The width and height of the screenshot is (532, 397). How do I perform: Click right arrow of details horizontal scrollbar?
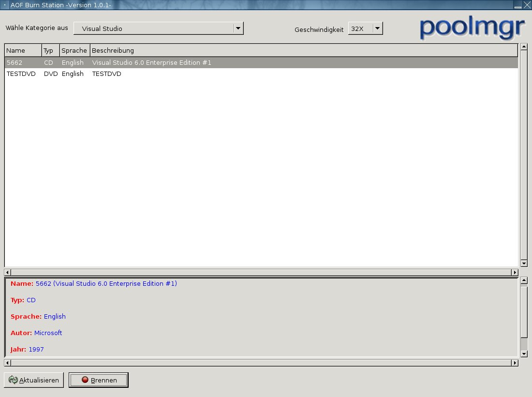[515, 363]
